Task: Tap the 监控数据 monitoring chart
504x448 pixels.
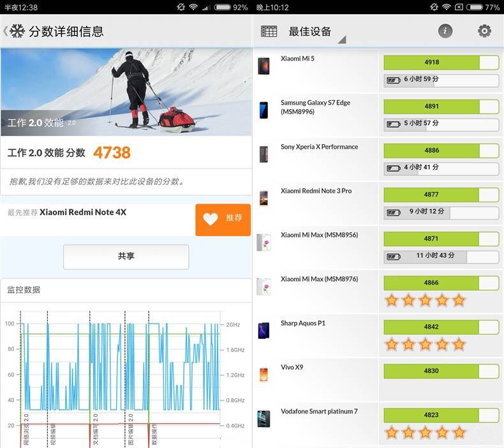Action: pyautogui.click(x=121, y=377)
